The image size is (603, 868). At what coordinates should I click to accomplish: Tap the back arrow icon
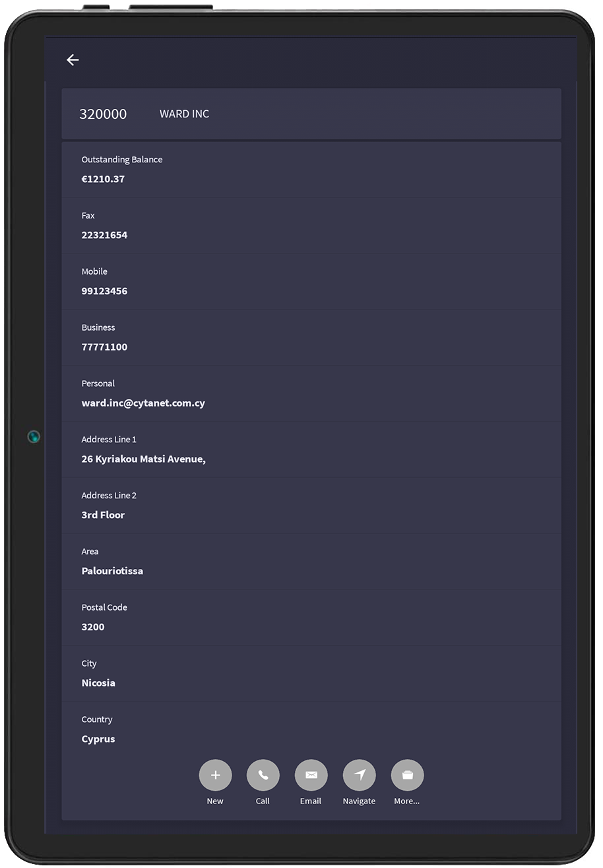coord(73,60)
